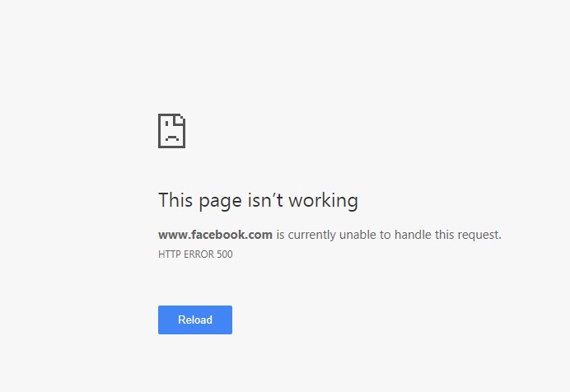
Task: Click the number "500" in error code
Action: pyautogui.click(x=225, y=254)
